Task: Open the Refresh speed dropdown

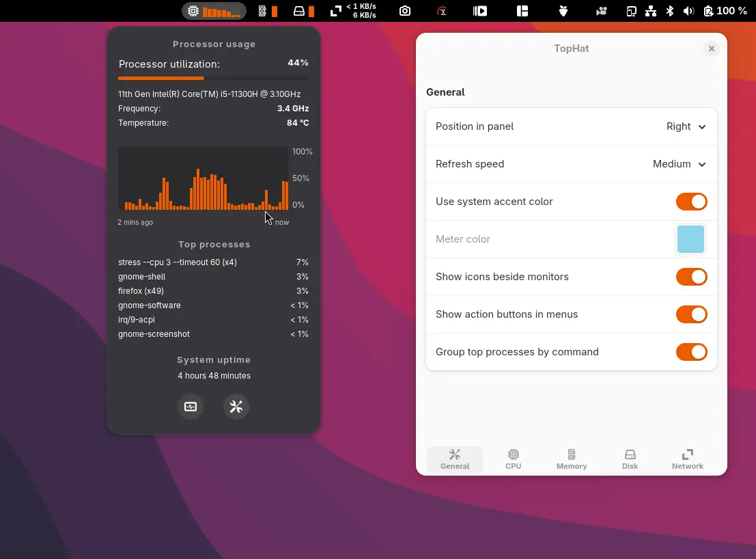Action: [679, 164]
